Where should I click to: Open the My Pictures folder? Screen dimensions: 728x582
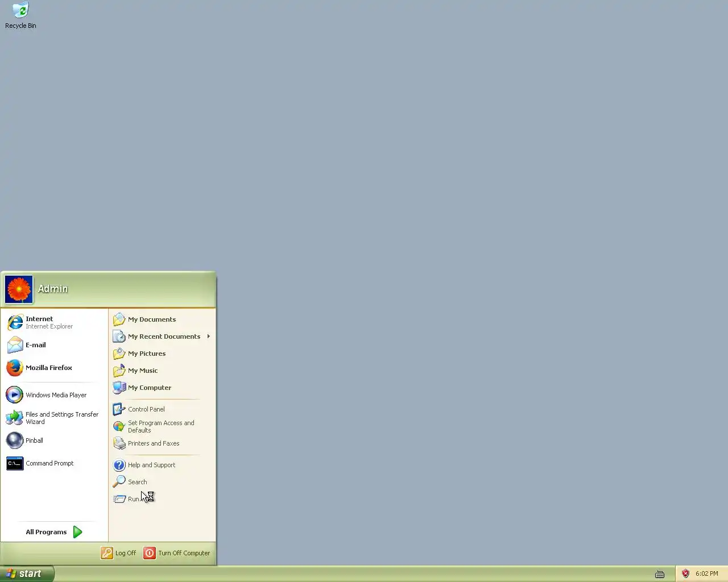point(162,354)
